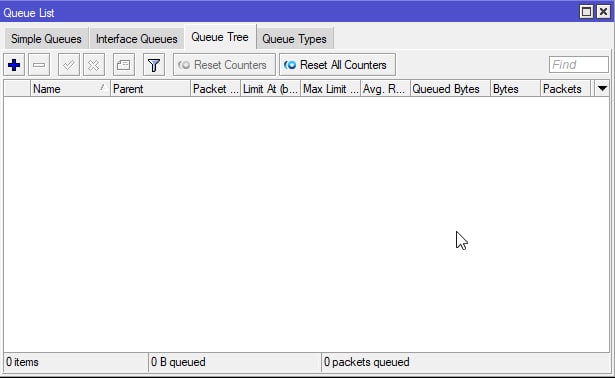
Task: Select the Queue Tree tab
Action: coord(220,37)
